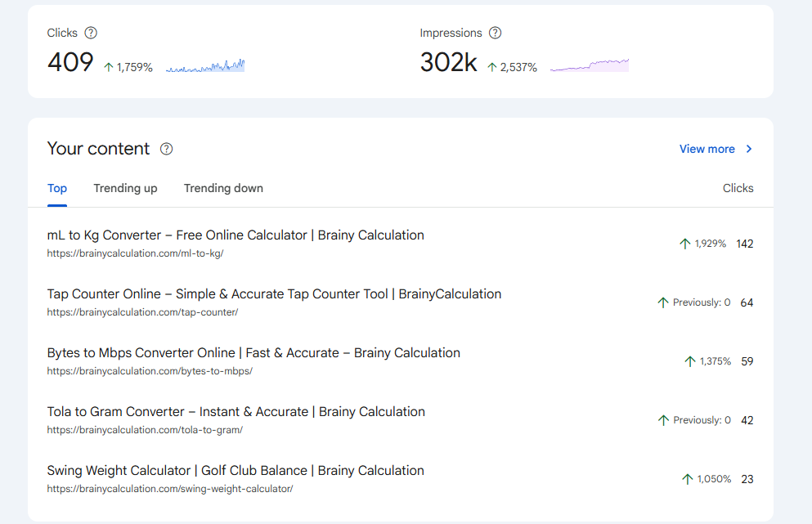This screenshot has width=812, height=524.
Task: Switch to the Trending up tab
Action: 125,189
